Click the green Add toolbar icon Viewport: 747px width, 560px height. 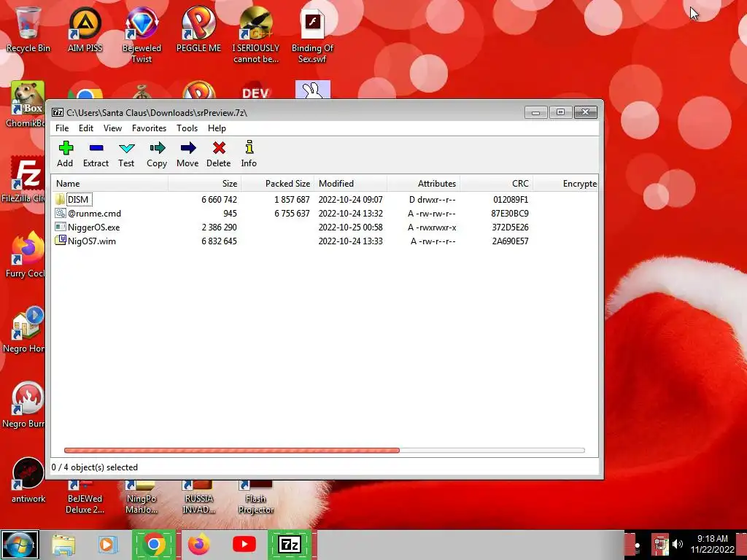tap(66, 148)
